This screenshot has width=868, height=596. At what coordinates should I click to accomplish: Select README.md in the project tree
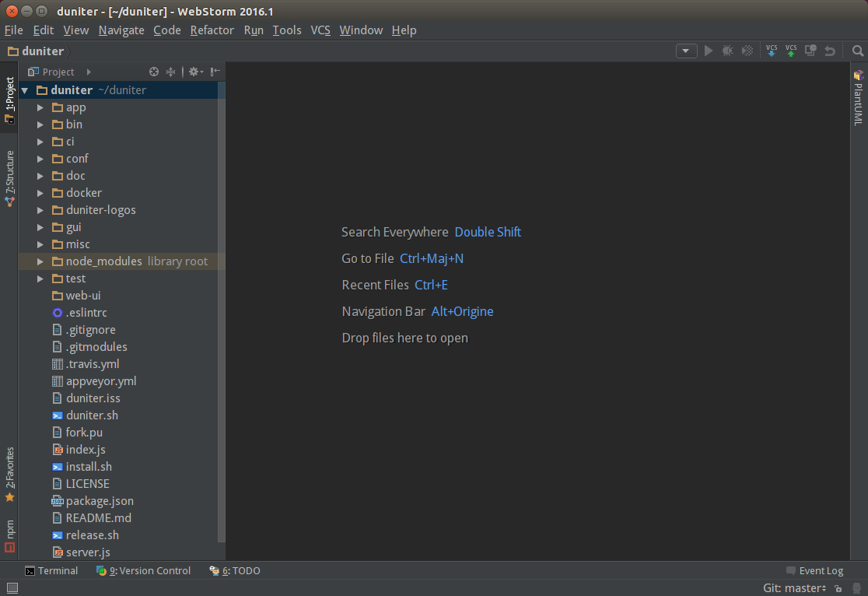99,518
